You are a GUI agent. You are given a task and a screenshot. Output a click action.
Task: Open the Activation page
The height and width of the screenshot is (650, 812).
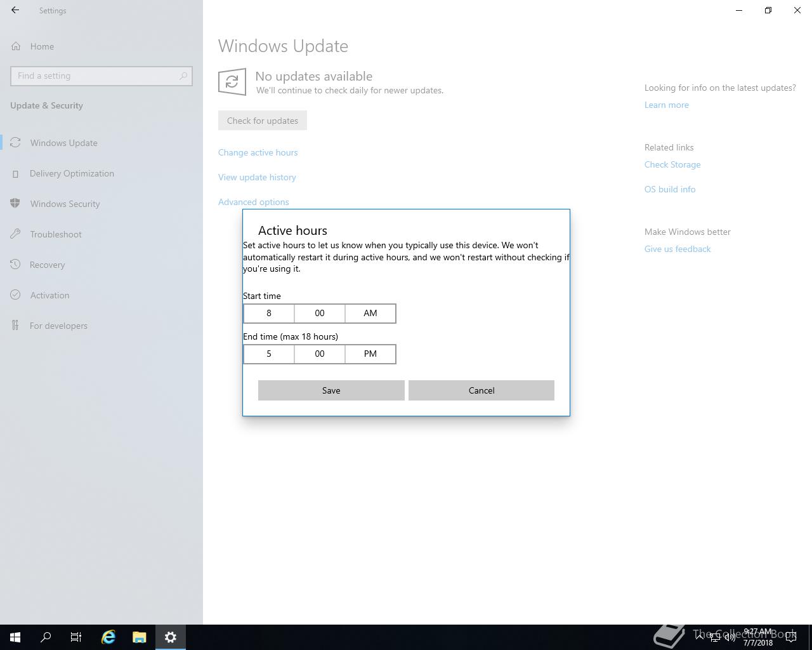click(101, 295)
